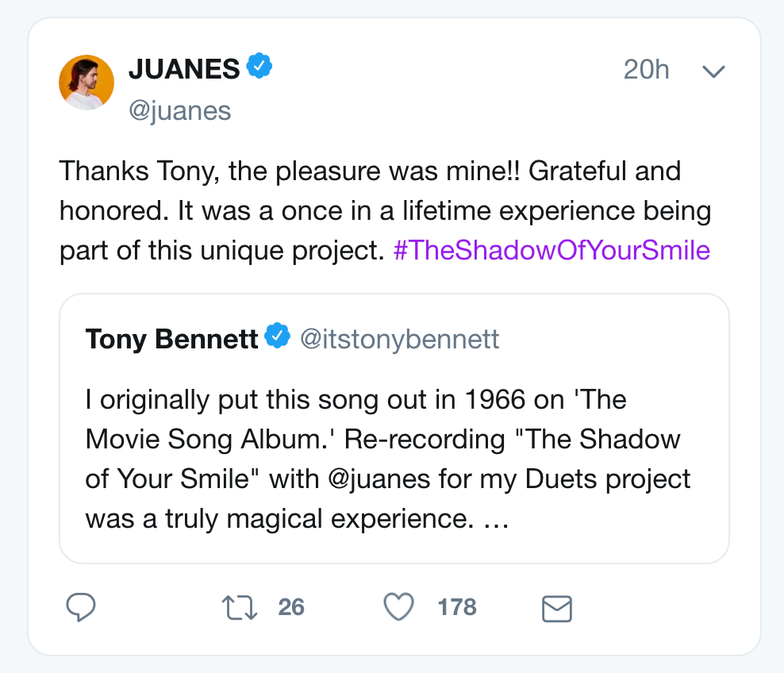Open Juanes profile picture
This screenshot has height=673, width=784.
86,83
